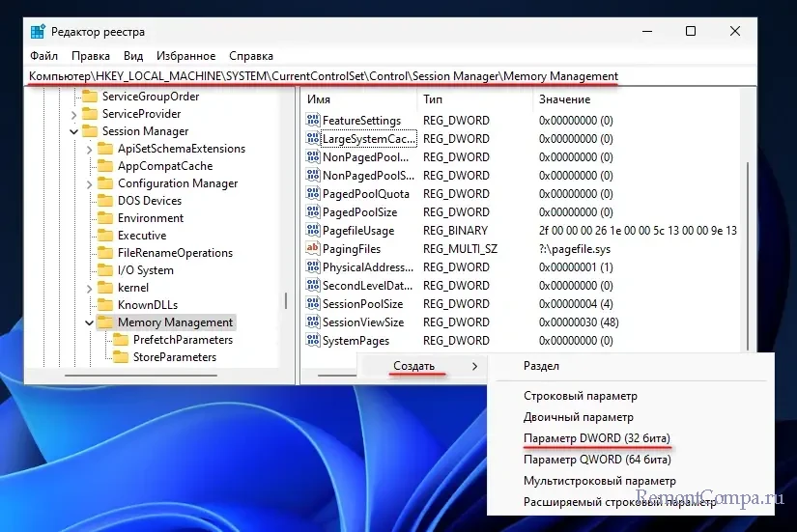Click the KnownDLLs folder icon
This screenshot has width=797, height=532.
[105, 305]
